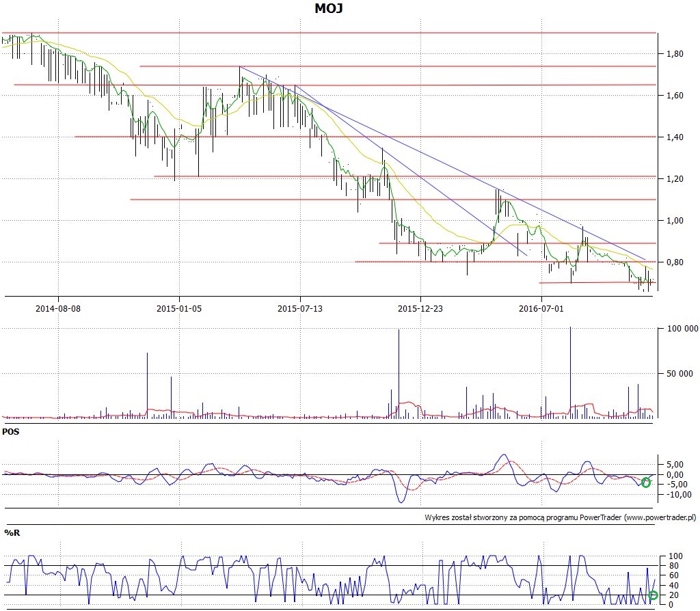The height and width of the screenshot is (611, 700).
Task: Click the 1,80 price axis label
Action: click(x=675, y=53)
